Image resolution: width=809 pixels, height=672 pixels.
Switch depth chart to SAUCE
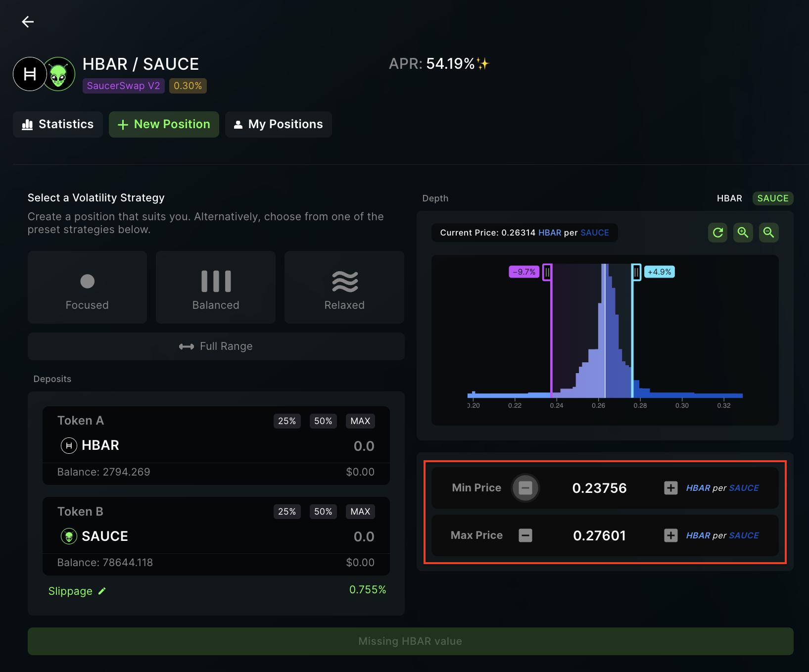(x=772, y=198)
